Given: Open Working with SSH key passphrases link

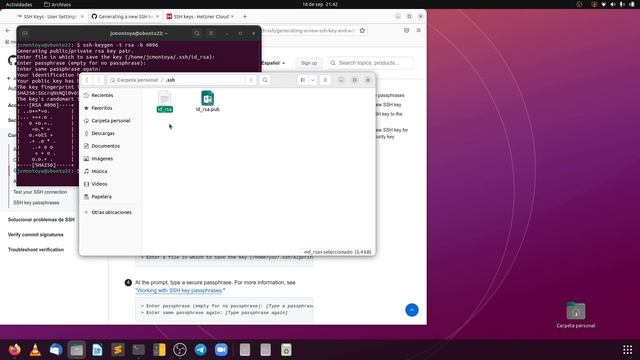Looking at the screenshot, I should (x=180, y=290).
